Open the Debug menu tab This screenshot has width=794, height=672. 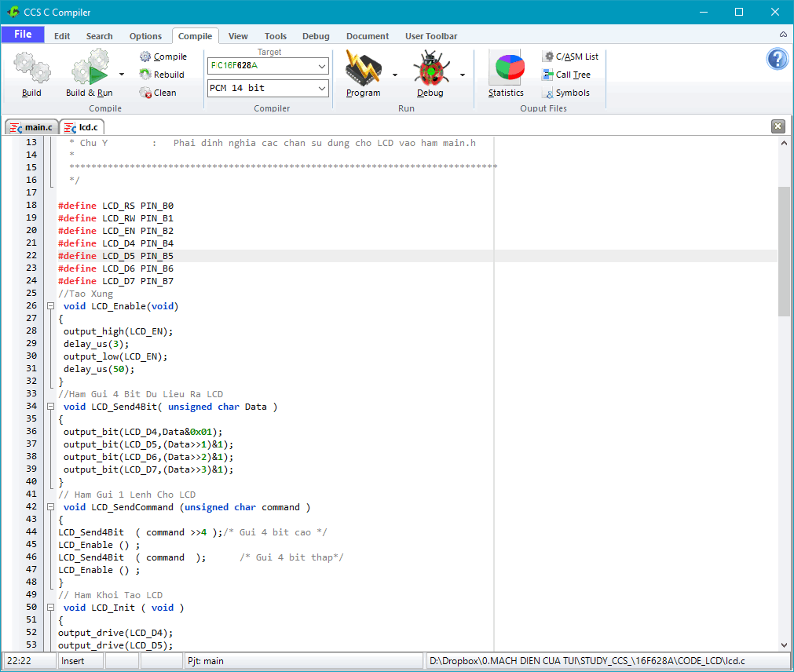coord(316,36)
